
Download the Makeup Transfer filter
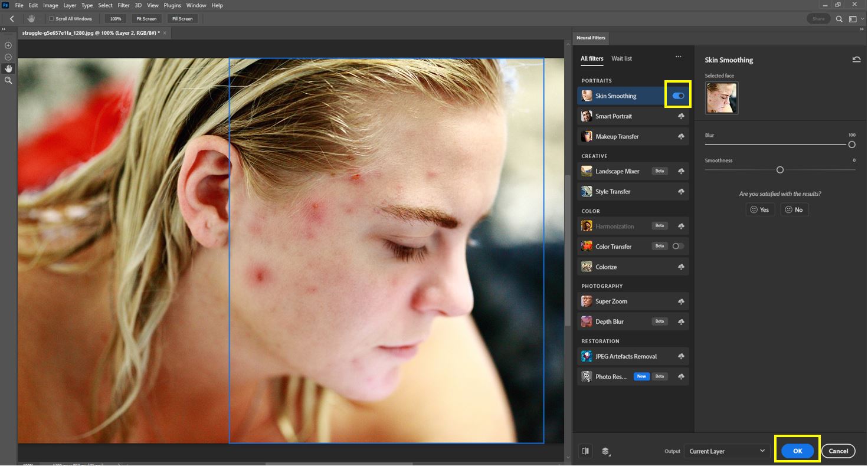681,137
